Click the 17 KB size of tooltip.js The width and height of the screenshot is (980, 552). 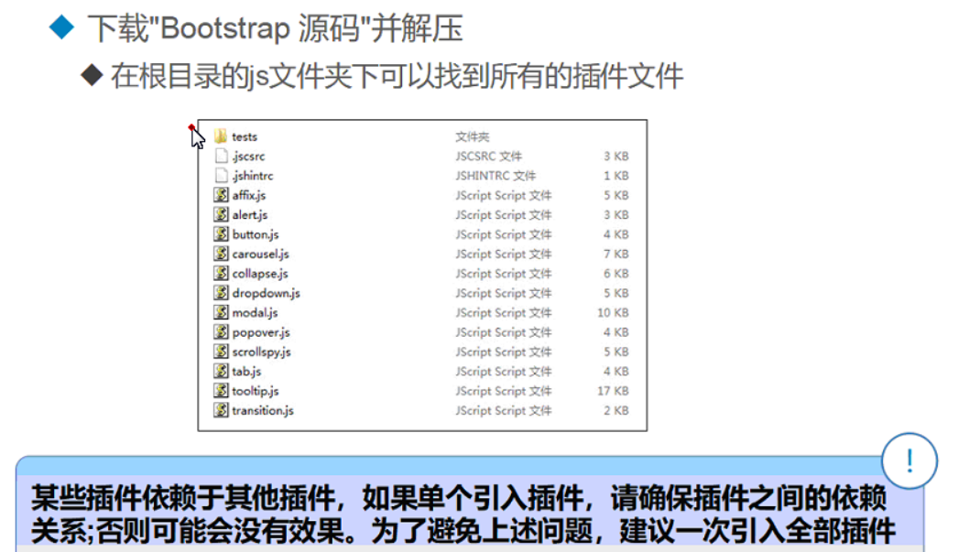coord(613,391)
